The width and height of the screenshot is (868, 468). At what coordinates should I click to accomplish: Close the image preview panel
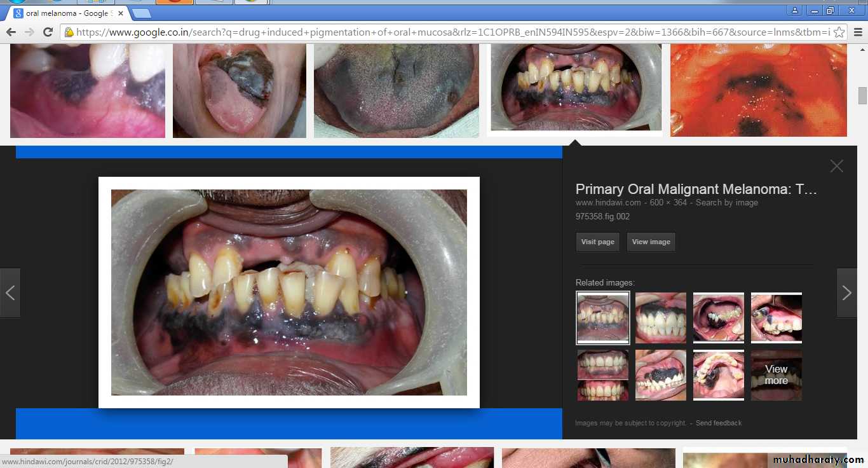click(x=836, y=166)
